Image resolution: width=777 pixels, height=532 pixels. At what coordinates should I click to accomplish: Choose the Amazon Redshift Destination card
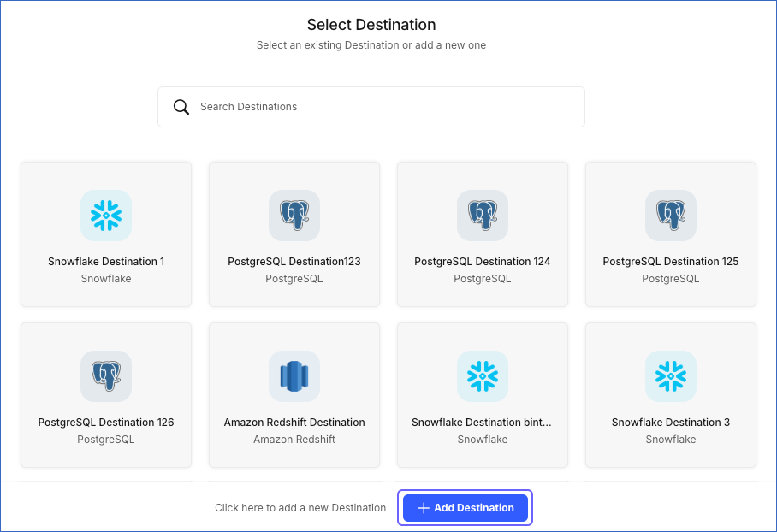294,394
